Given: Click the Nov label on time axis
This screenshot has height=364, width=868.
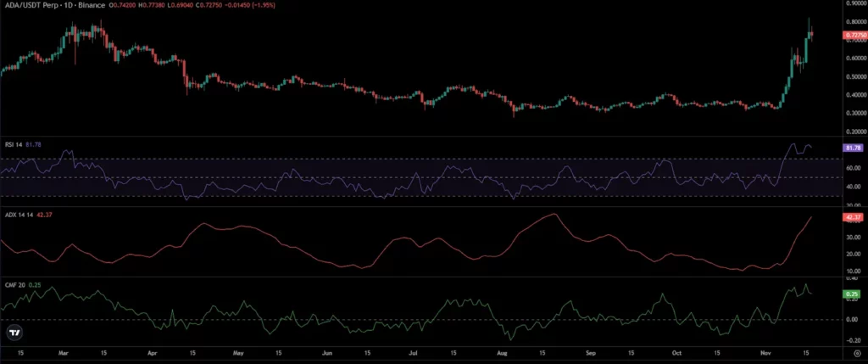Looking at the screenshot, I should coord(765,352).
